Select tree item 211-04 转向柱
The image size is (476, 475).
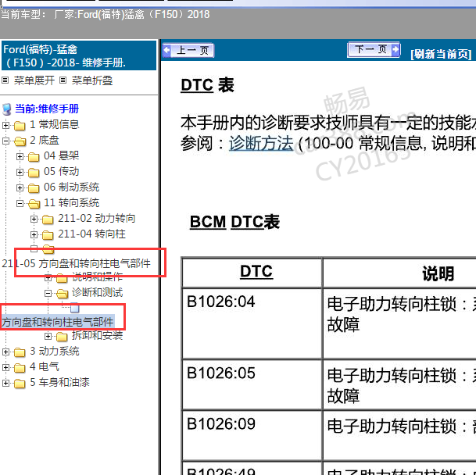click(x=91, y=234)
